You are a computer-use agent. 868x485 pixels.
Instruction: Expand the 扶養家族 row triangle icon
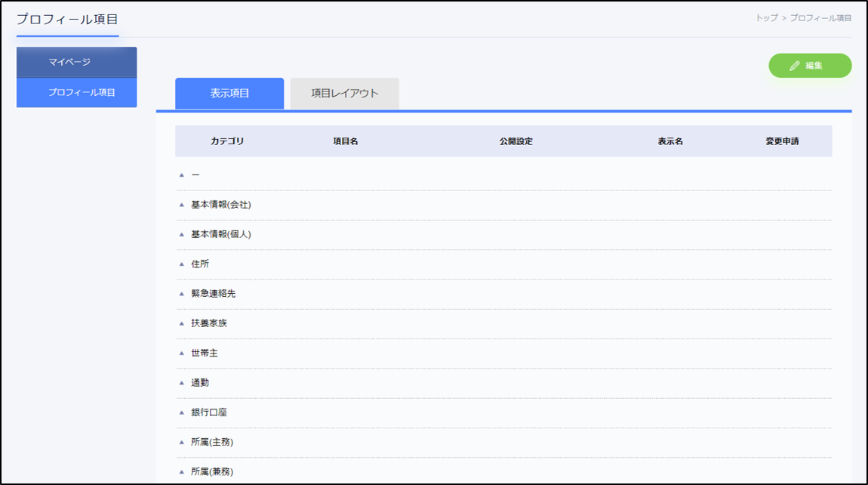tap(181, 323)
